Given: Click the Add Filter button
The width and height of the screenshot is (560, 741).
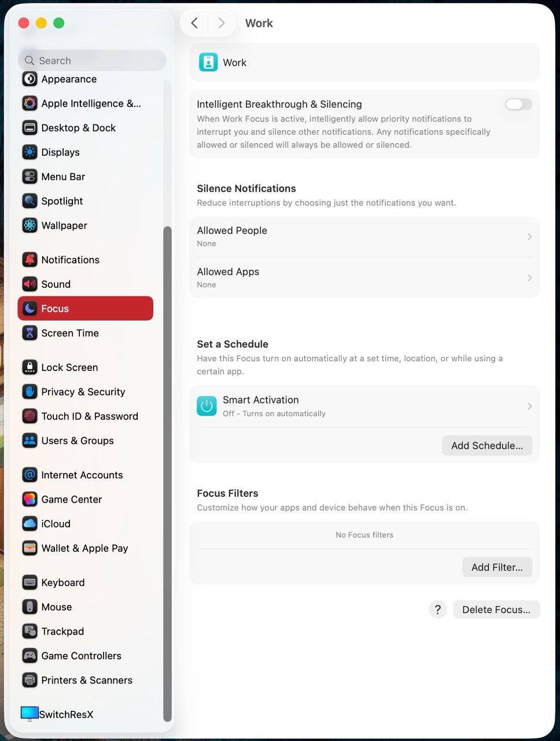Looking at the screenshot, I should click(497, 567).
